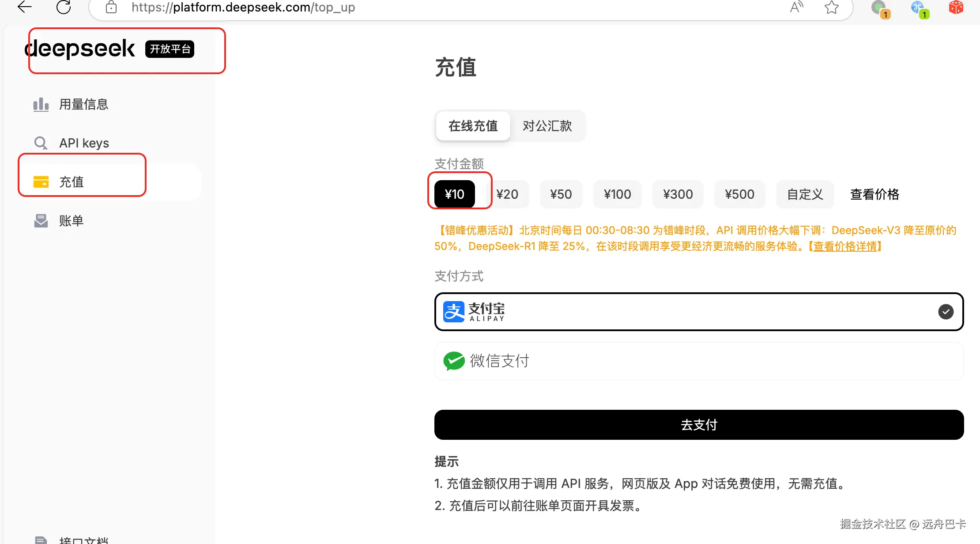Switch to the 对公汇款 tab

(x=547, y=126)
